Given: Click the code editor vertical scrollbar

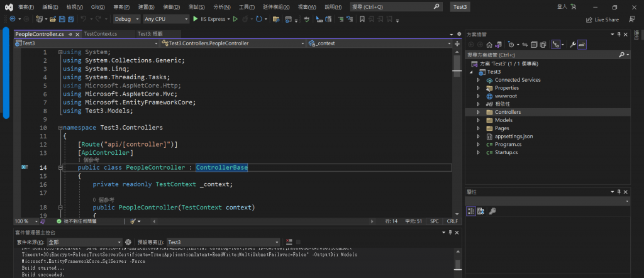Looking at the screenshot, I should pyautogui.click(x=457, y=126).
